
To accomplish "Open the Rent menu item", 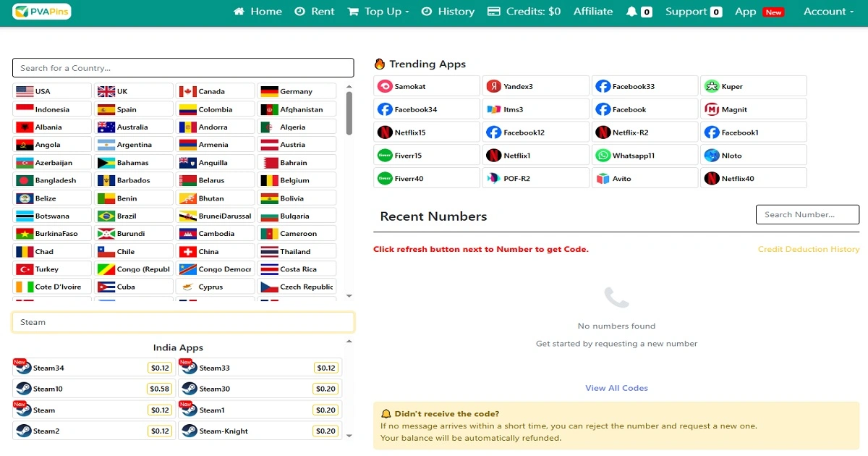I will click(315, 12).
